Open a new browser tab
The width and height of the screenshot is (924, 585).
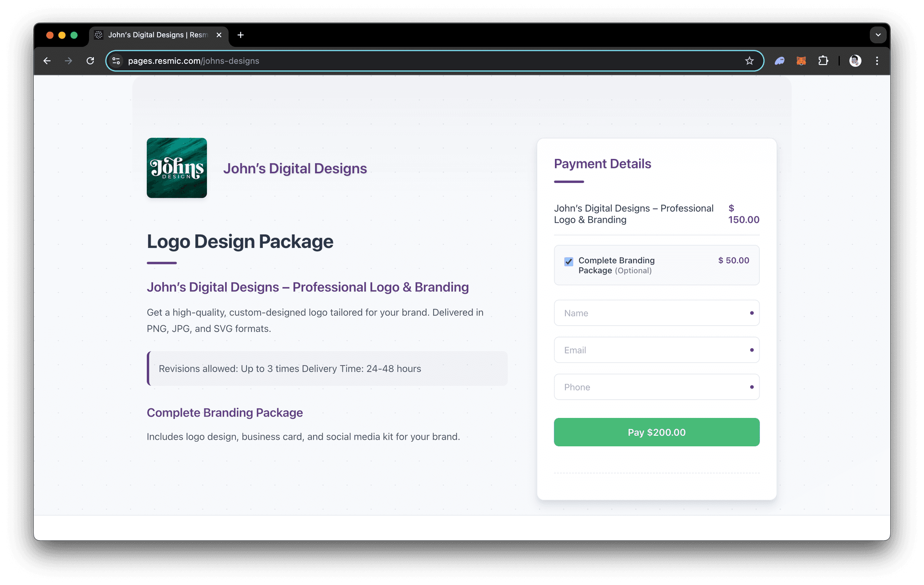241,35
